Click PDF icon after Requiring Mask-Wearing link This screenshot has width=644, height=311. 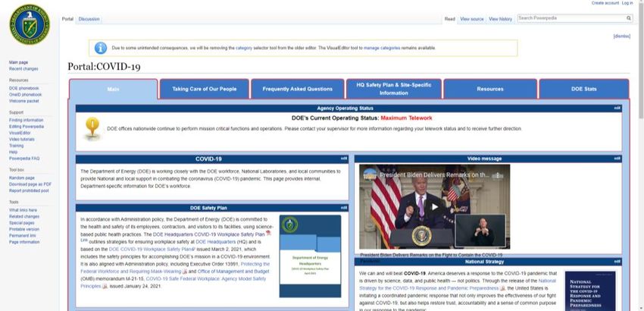(185, 272)
